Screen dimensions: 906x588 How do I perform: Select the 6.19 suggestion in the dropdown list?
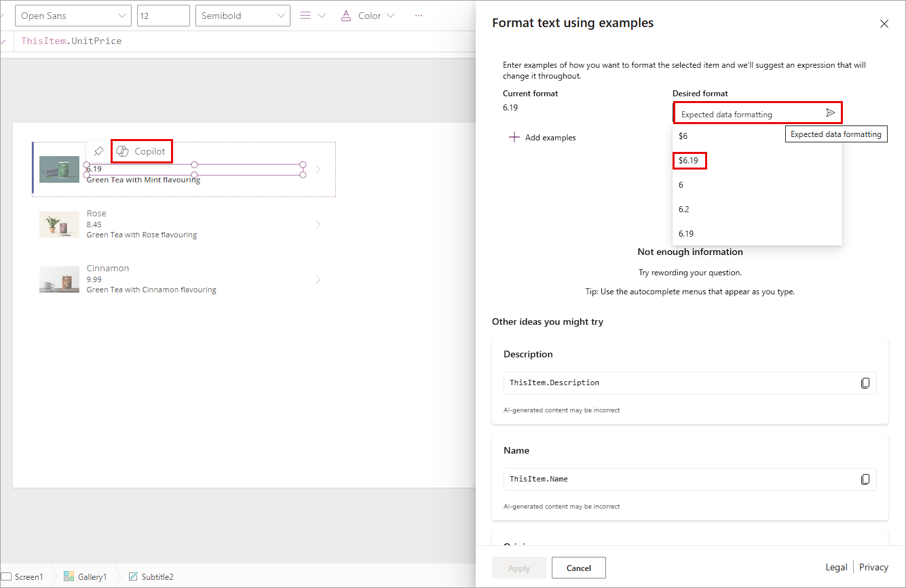tap(757, 233)
